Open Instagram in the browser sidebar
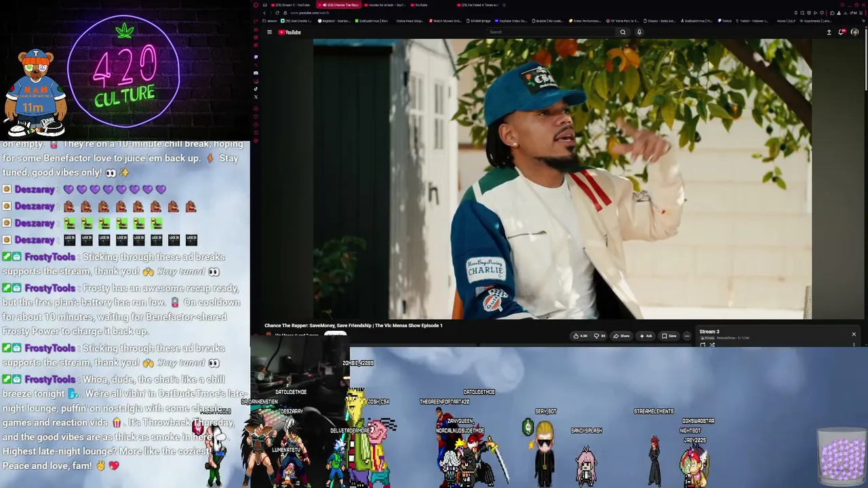Image resolution: width=868 pixels, height=488 pixels. point(256,81)
